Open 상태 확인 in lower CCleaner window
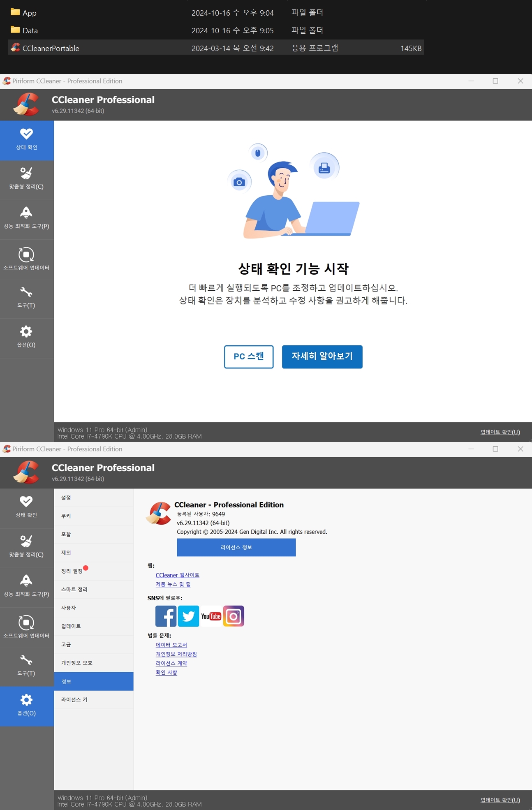532x810 pixels. click(27, 508)
